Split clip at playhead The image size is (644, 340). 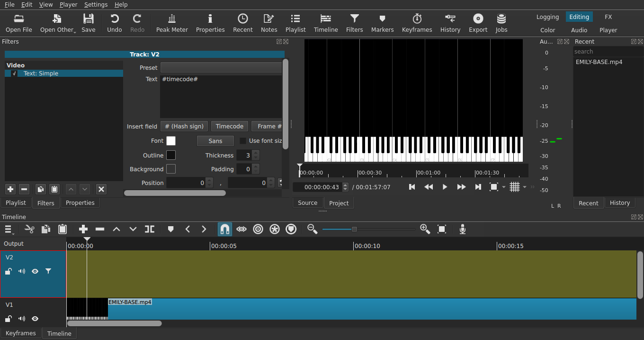[150, 230]
